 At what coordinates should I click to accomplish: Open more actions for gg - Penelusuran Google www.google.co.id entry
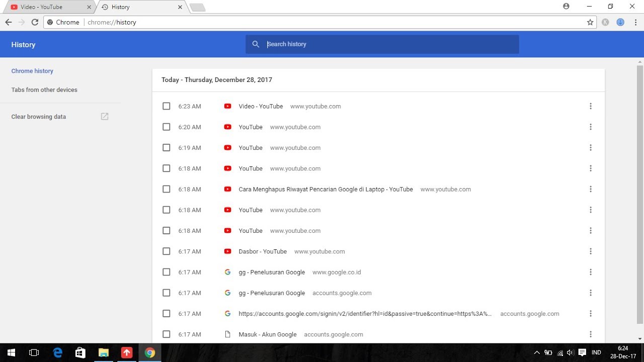click(591, 272)
